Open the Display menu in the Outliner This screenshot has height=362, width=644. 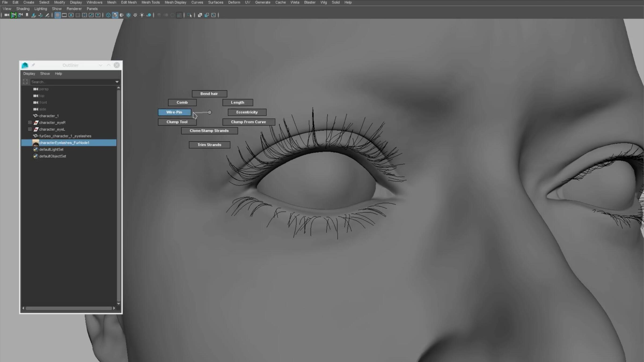(x=29, y=73)
